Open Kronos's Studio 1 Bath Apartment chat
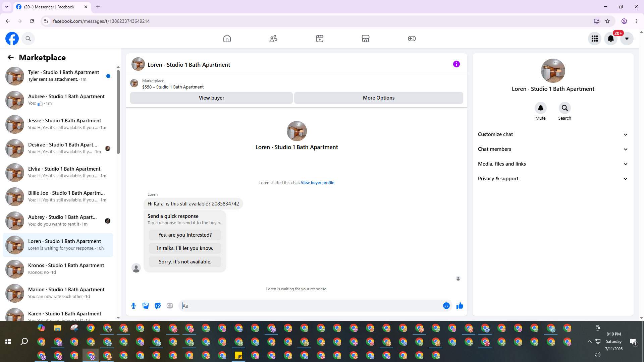Image resolution: width=644 pixels, height=362 pixels. tap(58, 269)
